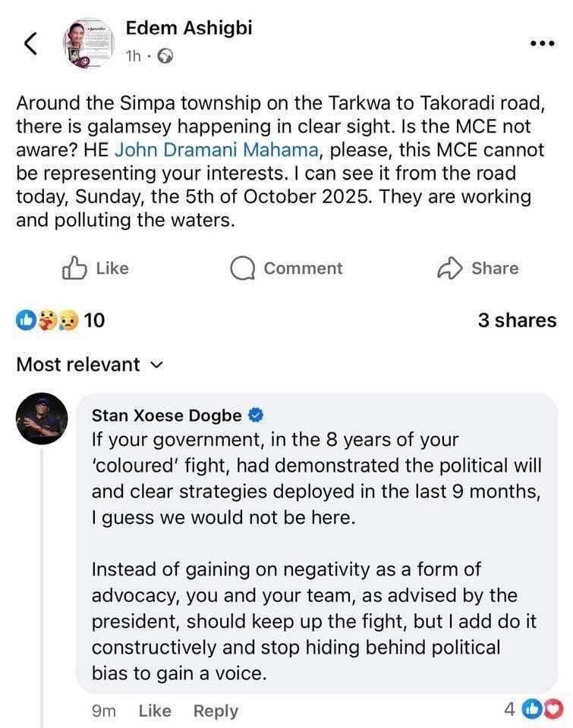
Task: Like Stan Xoese Dogbe's comment
Action: click(x=155, y=711)
